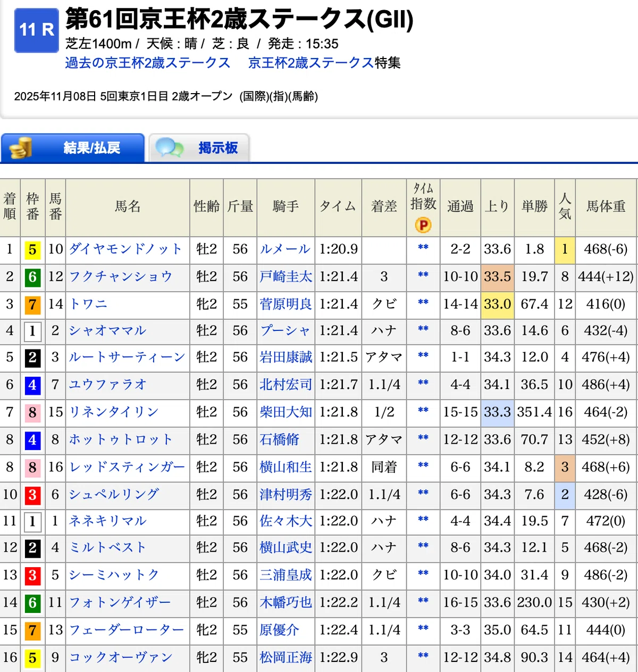Open jockey 松岡正海 profile
This screenshot has height=672, width=638.
point(286,658)
